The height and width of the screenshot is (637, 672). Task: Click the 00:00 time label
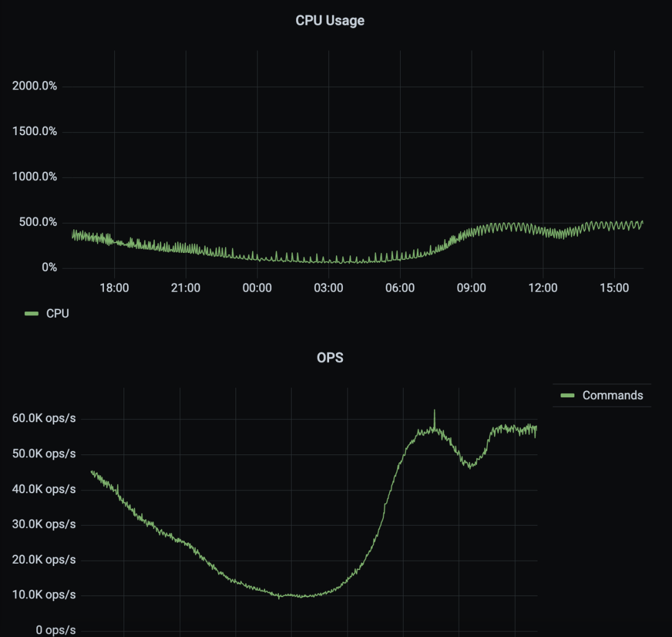(x=257, y=288)
